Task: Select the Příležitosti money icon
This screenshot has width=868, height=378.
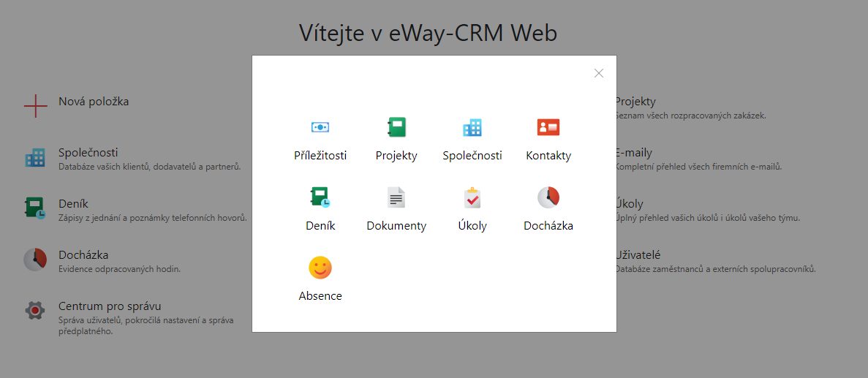Action: 320,127
